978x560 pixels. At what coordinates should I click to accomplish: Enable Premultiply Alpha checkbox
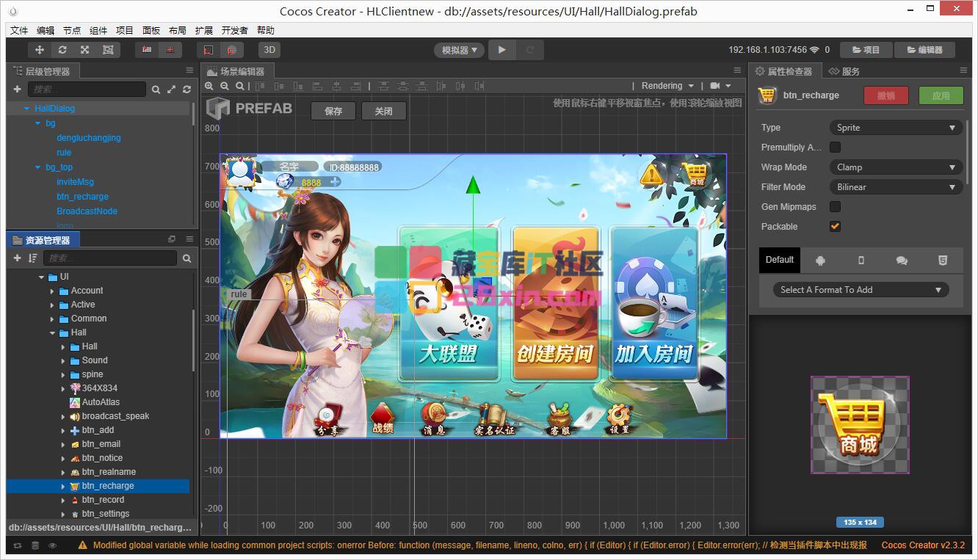pos(835,148)
